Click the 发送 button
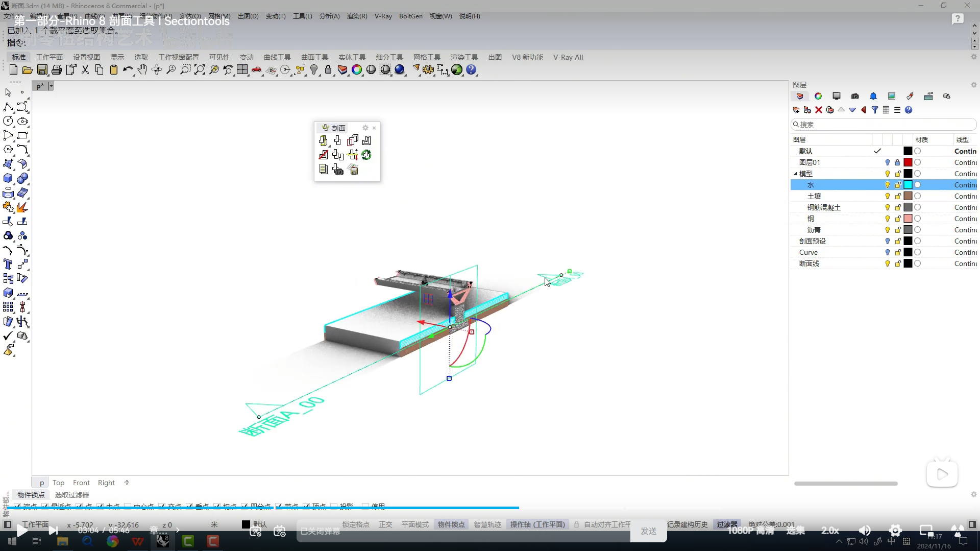The width and height of the screenshot is (980, 551). pos(648,531)
